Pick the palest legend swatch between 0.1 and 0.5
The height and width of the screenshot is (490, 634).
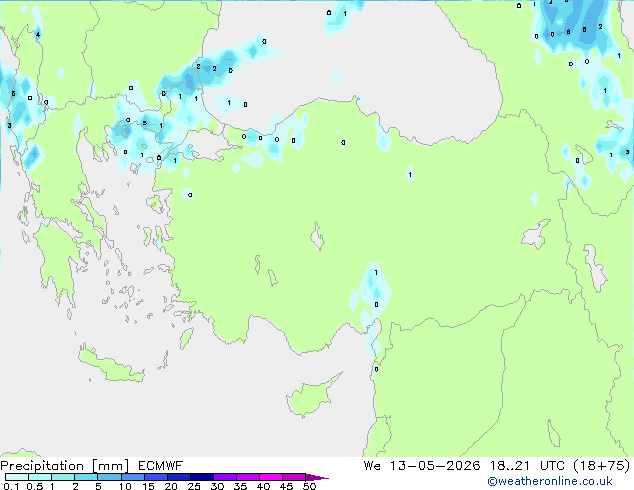tap(17, 477)
